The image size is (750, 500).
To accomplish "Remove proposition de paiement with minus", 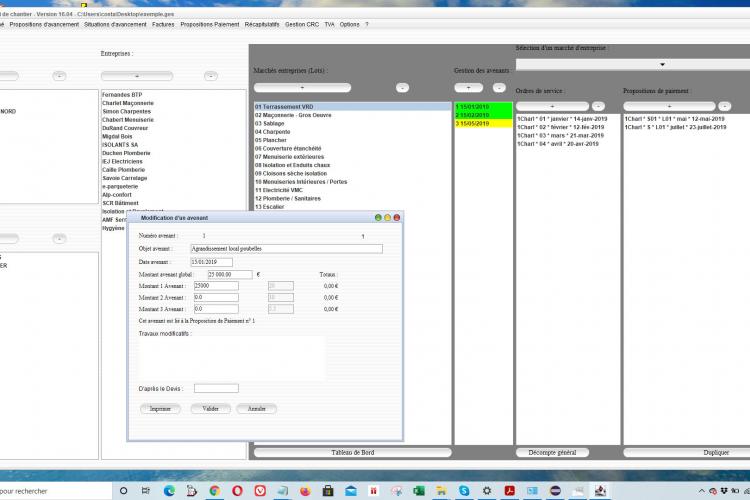I will click(725, 106).
